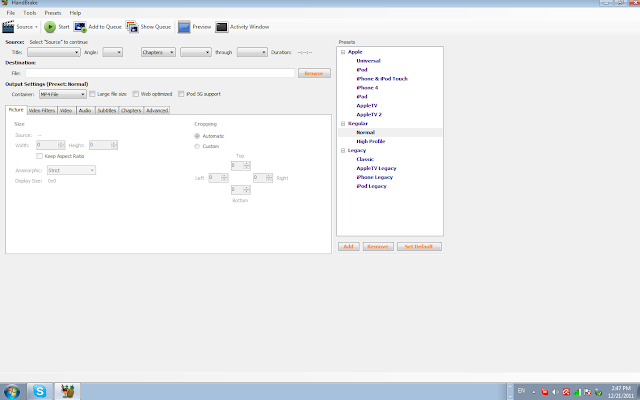The image size is (640, 400).
Task: Click the Remove preset button
Action: click(378, 247)
